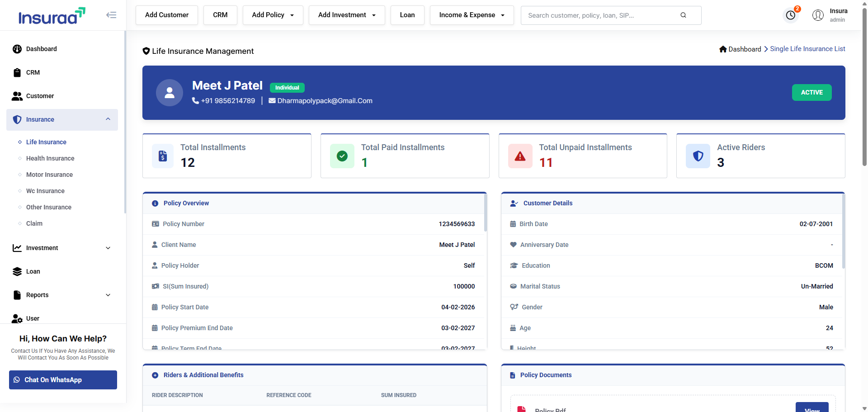Select Motor Insurance in sidebar submenu
868x412 pixels.
tap(49, 175)
